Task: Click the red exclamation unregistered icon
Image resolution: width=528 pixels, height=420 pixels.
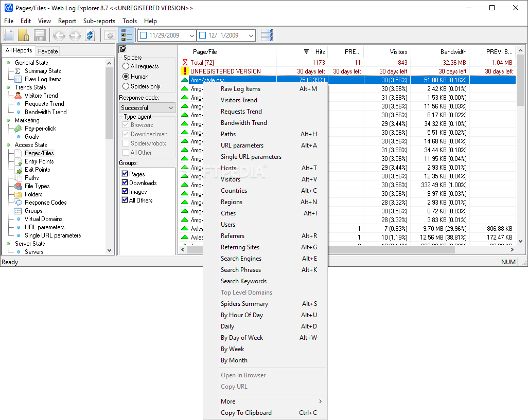Action: tap(185, 71)
